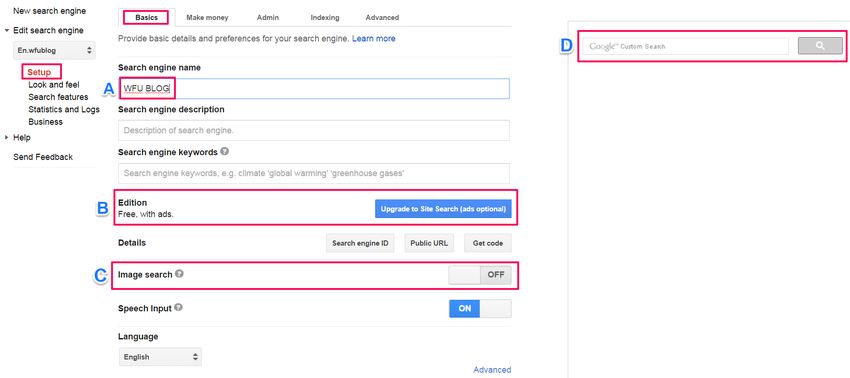Open help icon next to Image search
Viewport: 850px width, 378px height.
tap(179, 274)
